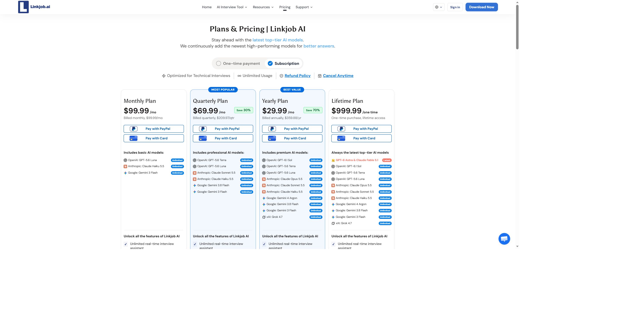This screenshot has height=311, width=644.
Task: Pay with Card for Quarterly Plan
Action: click(223, 138)
